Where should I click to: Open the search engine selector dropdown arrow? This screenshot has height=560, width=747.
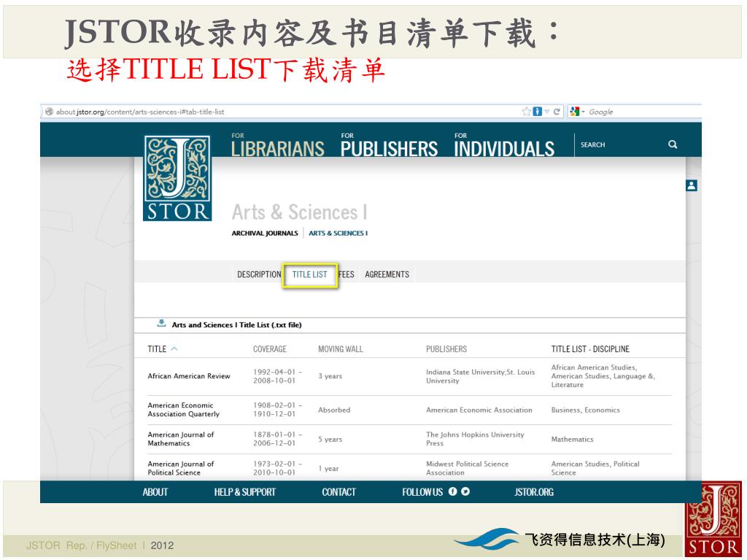point(583,112)
